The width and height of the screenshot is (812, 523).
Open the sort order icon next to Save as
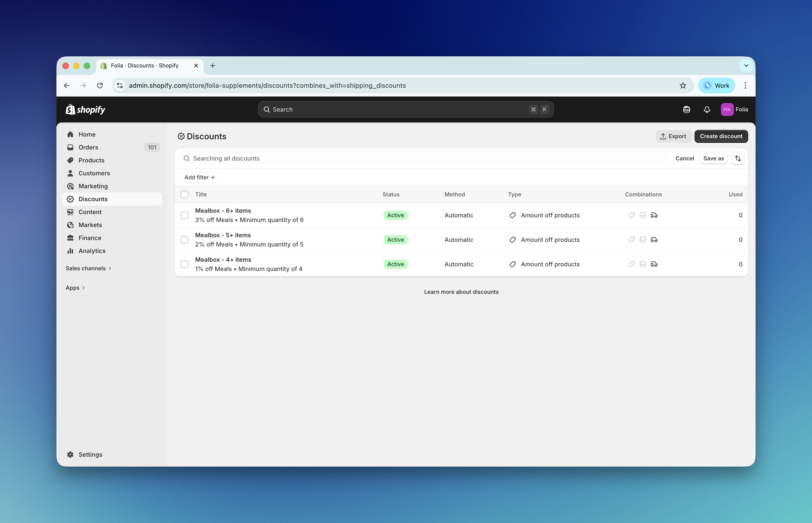coord(738,158)
